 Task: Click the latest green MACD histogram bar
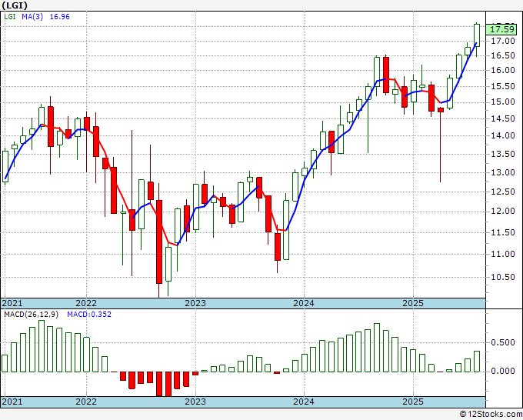click(477, 362)
